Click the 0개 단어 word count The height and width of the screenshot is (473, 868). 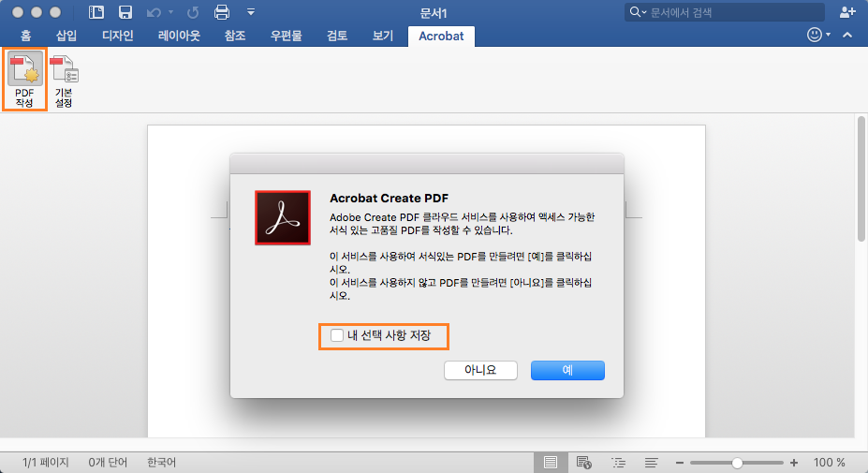108,463
